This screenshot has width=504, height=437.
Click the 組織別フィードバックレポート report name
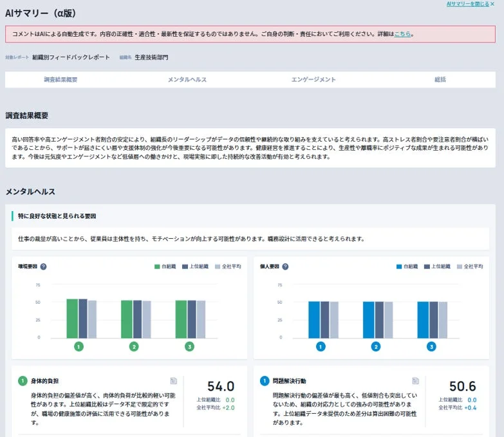point(71,57)
